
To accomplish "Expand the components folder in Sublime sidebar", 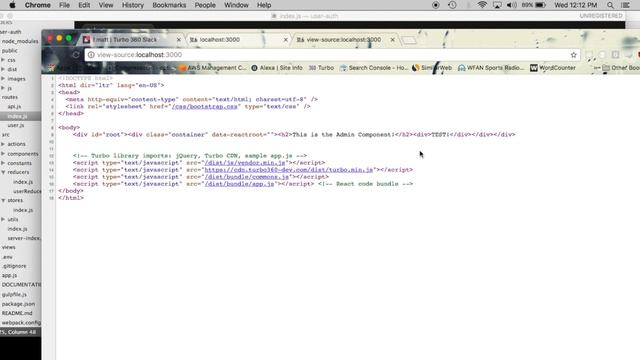I will click(x=3, y=154).
